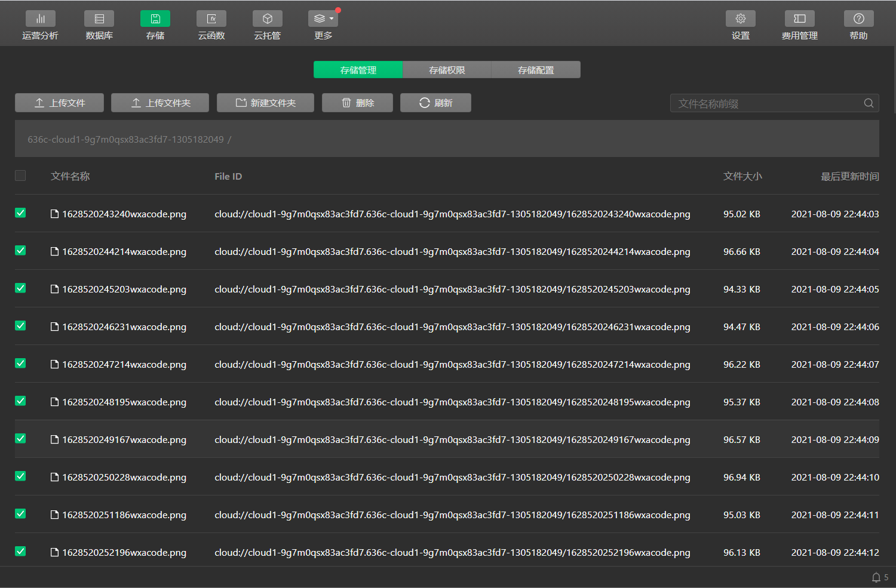The image size is (896, 588).
Task: Click file icon of 1628520248195wxacode.png
Action: point(55,402)
